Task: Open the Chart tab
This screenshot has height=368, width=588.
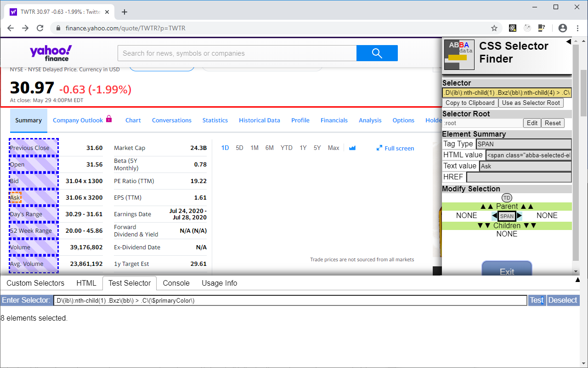Action: tap(133, 120)
